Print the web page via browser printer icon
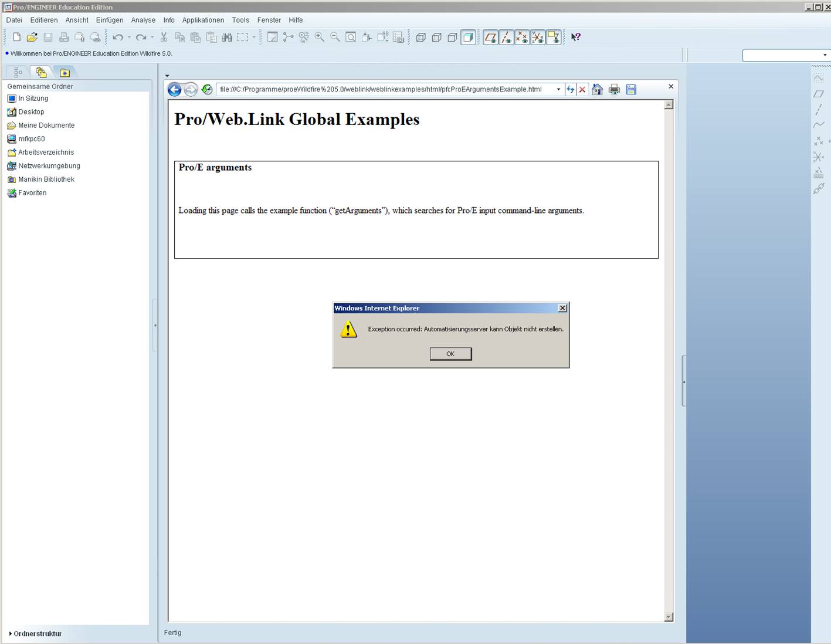This screenshot has width=831, height=644. pyautogui.click(x=614, y=89)
